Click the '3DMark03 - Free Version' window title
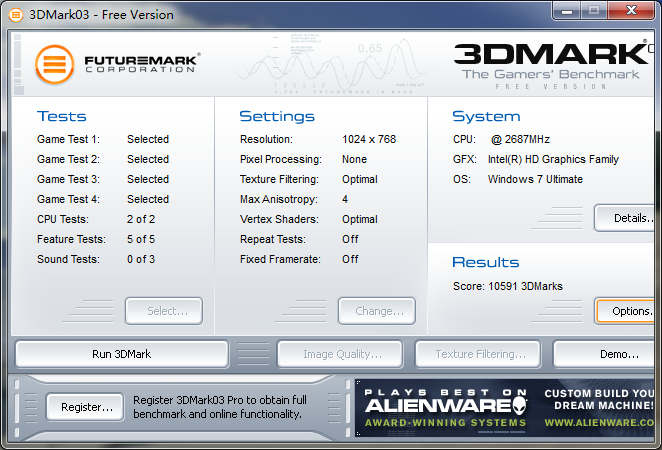Screen dimensions: 662x450 [101, 15]
